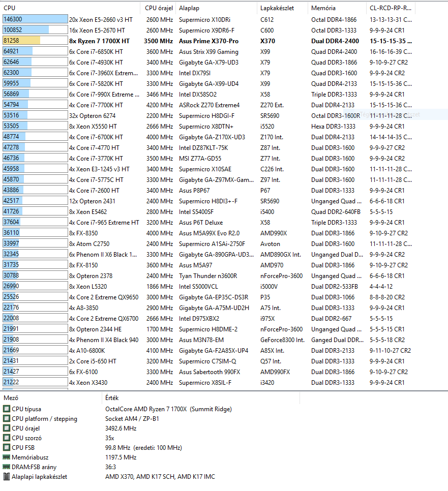Viewport: 448px width, 491px height.
Task: Click the Tyan Thunder n3600R cell
Action: [208, 275]
